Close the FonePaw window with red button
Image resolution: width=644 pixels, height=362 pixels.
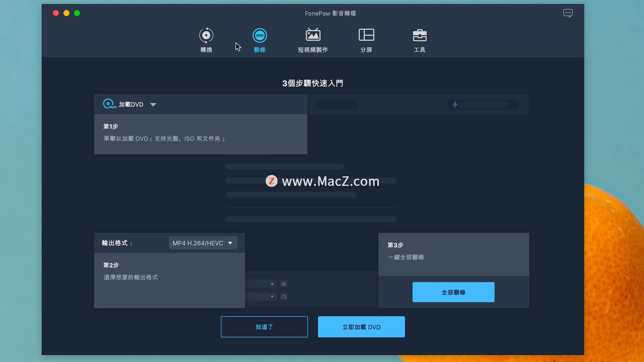[x=56, y=13]
